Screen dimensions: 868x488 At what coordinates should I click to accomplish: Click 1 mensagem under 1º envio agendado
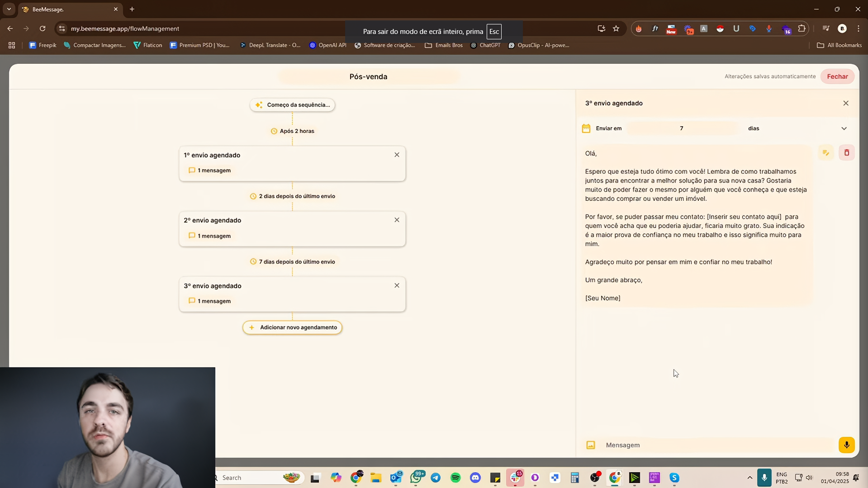(x=210, y=171)
